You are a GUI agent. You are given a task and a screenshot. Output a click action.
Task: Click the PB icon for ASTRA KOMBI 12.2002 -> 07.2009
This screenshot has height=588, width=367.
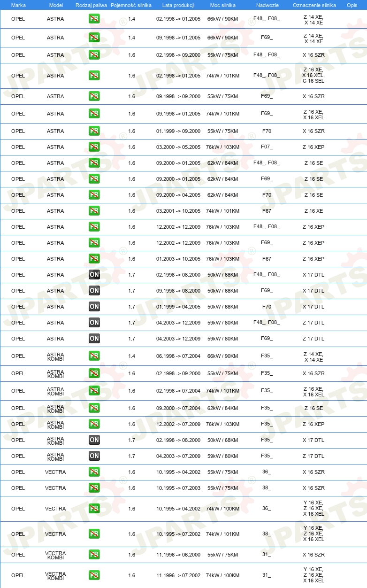click(94, 425)
